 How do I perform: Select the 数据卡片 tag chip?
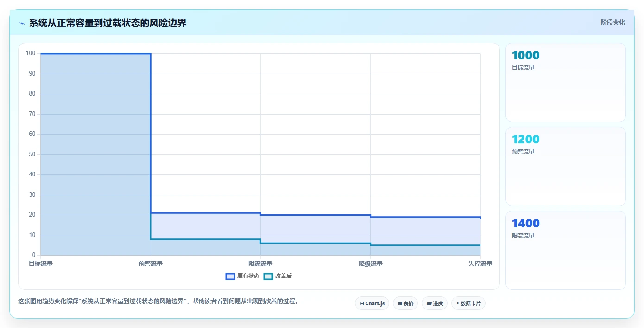click(468, 303)
